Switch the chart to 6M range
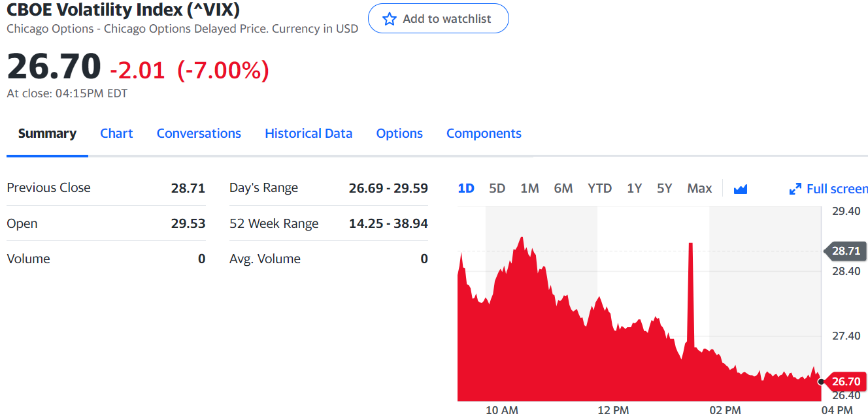 563,188
